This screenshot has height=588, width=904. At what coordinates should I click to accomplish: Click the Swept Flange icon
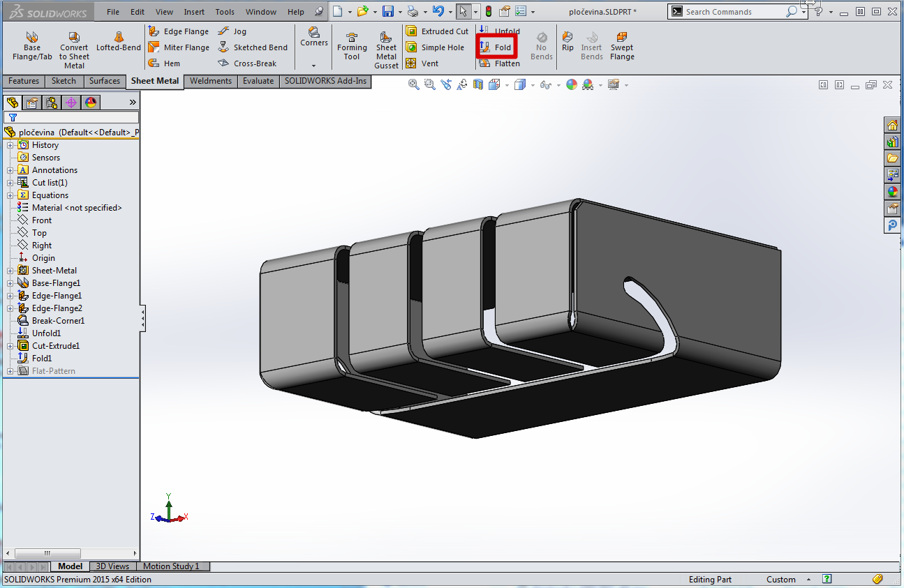622,46
